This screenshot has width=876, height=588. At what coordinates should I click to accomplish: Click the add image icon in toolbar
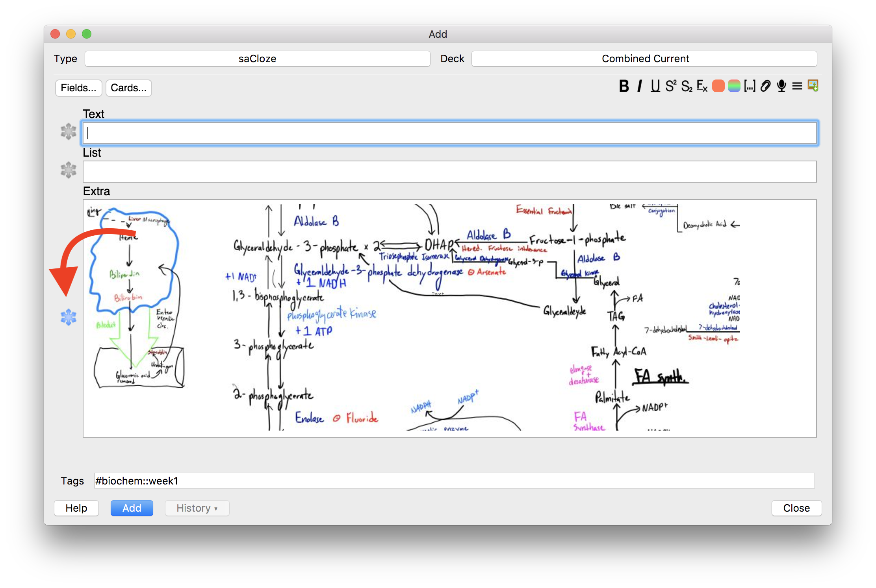tap(813, 86)
